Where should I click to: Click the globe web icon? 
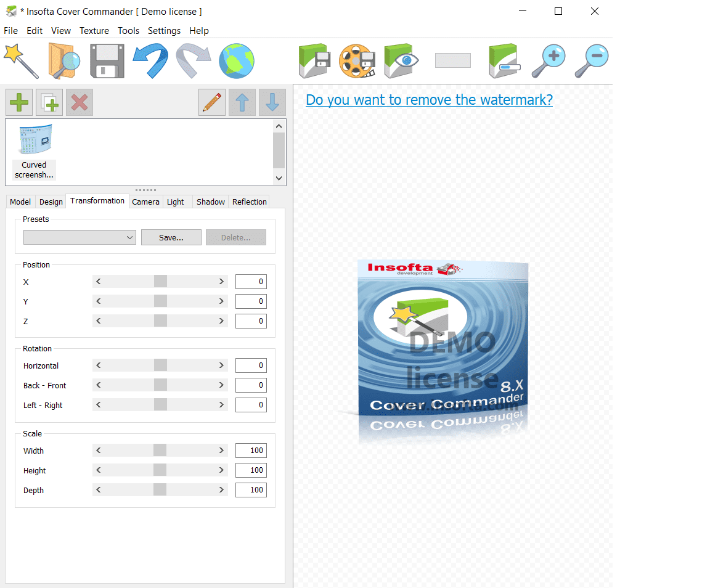click(x=237, y=60)
